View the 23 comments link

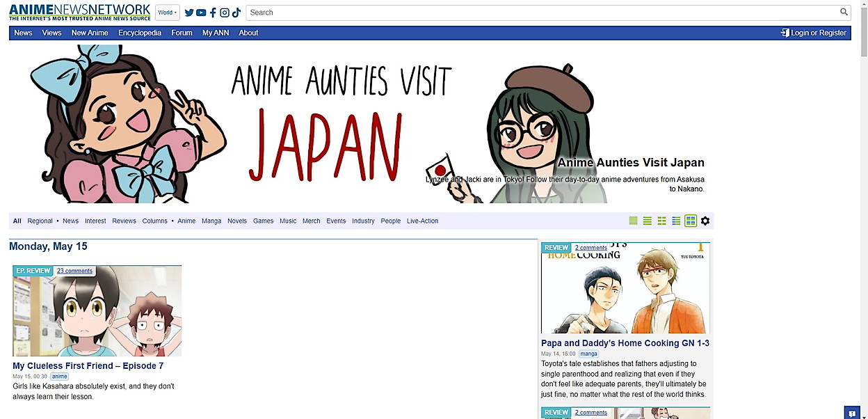(74, 271)
